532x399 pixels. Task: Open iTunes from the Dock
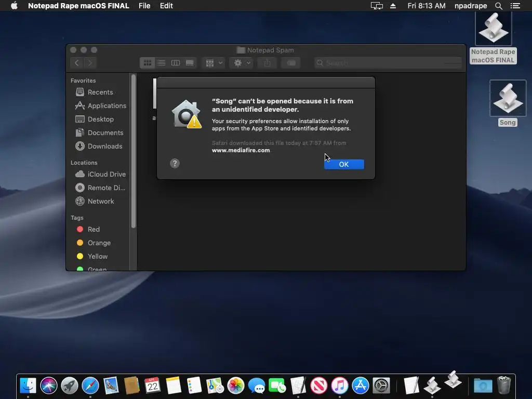click(340, 386)
